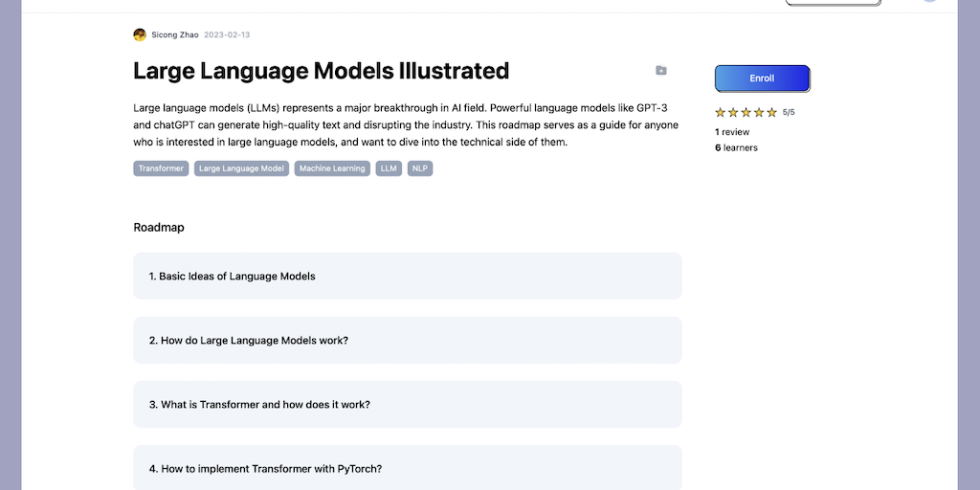The width and height of the screenshot is (980, 490).
Task: Open the profile avatar at top right
Action: click(928, 2)
